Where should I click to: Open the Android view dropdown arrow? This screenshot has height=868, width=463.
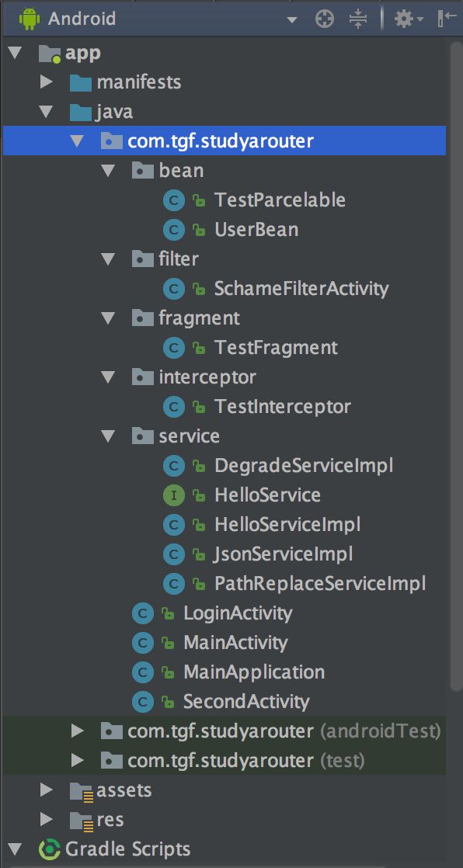coord(292,20)
